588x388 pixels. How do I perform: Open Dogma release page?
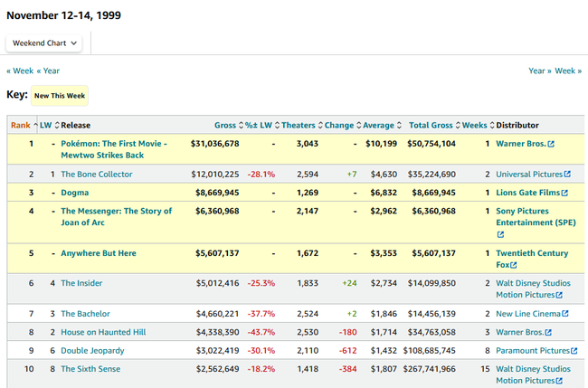point(75,193)
